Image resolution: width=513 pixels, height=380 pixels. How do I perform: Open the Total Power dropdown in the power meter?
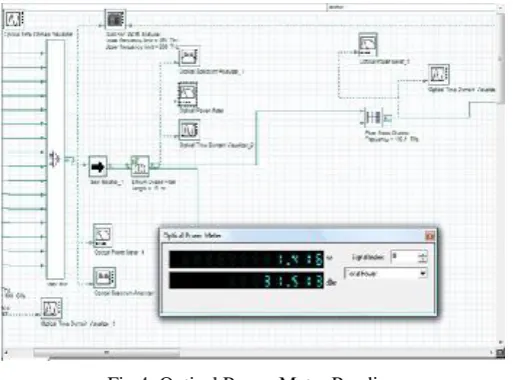(x=423, y=274)
